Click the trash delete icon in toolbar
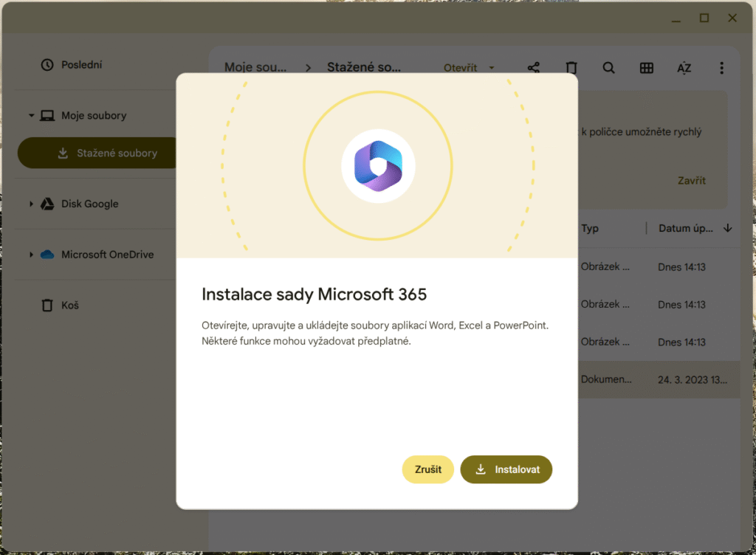Screen dimensions: 756x555 coord(571,68)
